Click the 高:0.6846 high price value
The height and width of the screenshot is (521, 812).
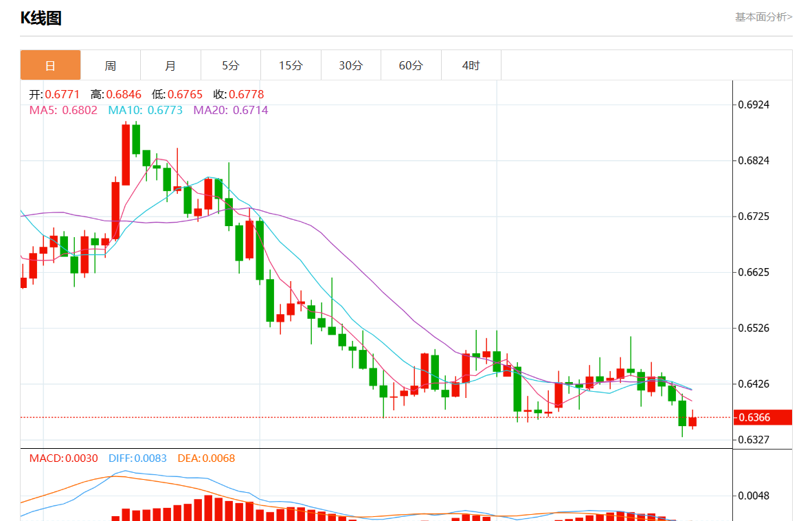tap(116, 94)
